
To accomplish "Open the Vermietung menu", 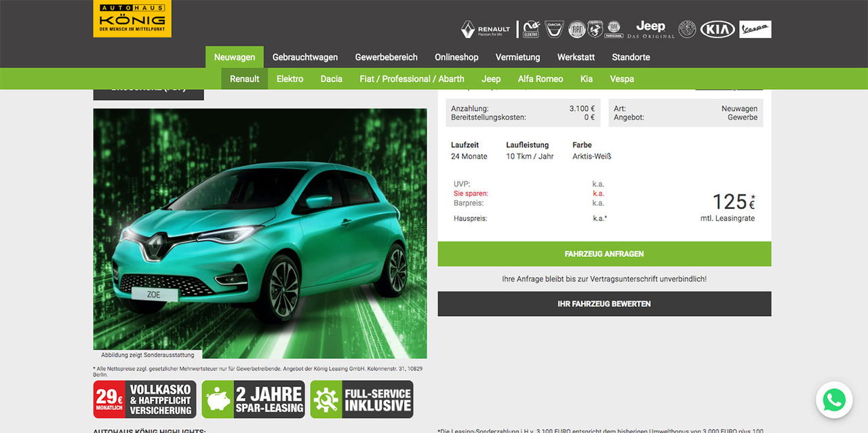I will click(518, 57).
